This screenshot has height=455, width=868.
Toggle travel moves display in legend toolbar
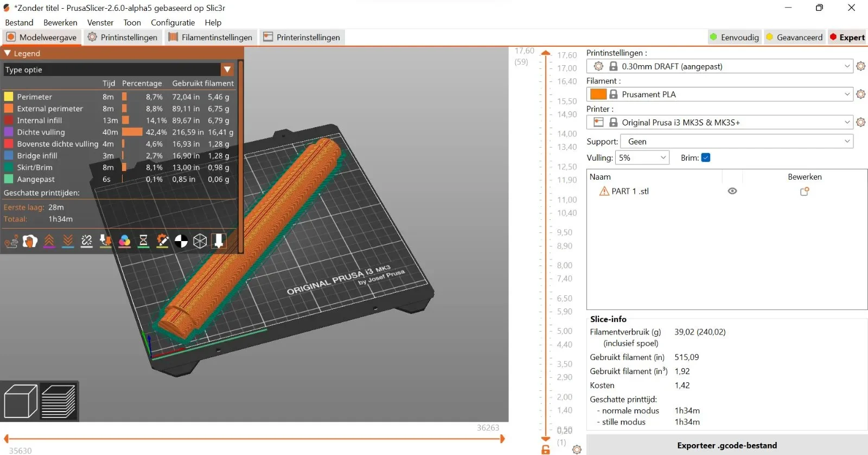[x=11, y=241]
